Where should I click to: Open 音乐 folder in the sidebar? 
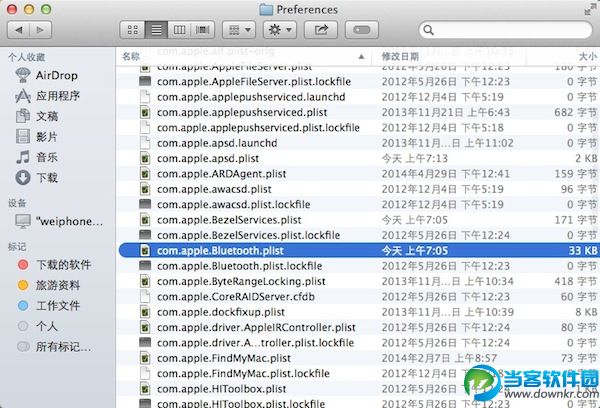pyautogui.click(x=37, y=157)
